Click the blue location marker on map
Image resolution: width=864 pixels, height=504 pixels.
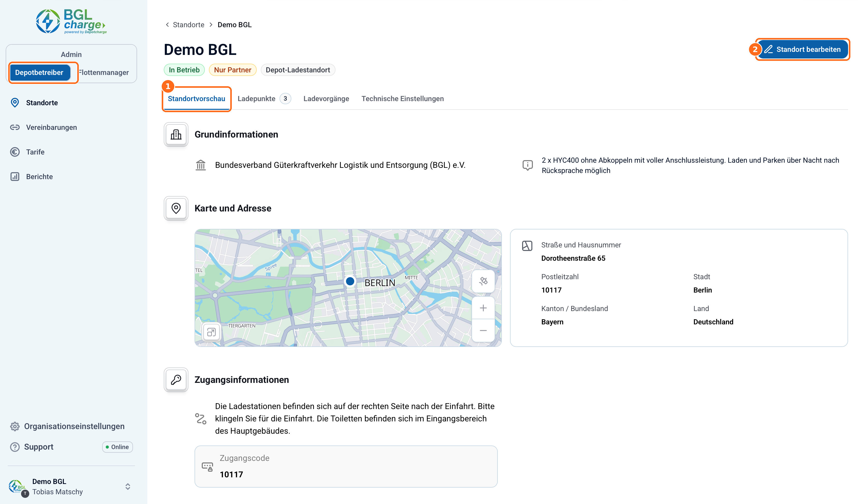tap(350, 281)
